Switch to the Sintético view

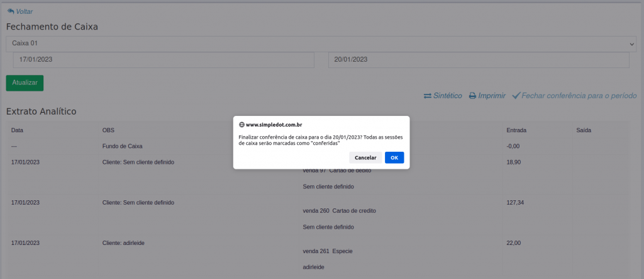point(447,96)
